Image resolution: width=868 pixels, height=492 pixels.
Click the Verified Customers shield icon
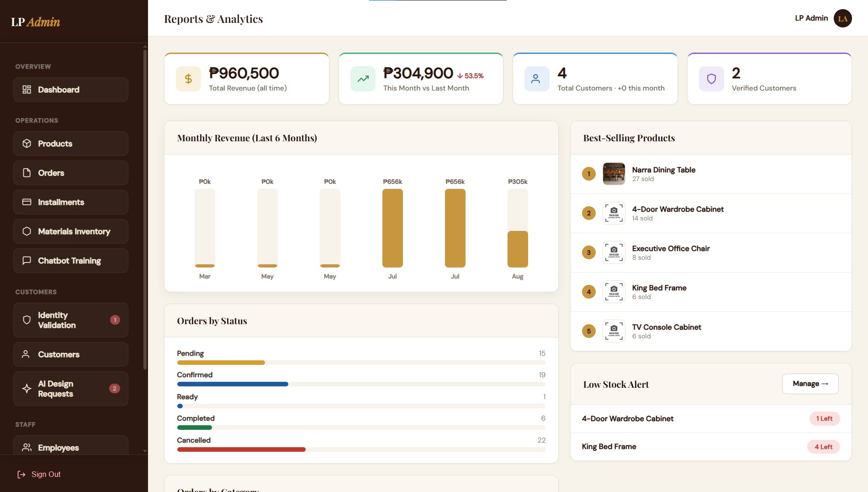point(711,79)
